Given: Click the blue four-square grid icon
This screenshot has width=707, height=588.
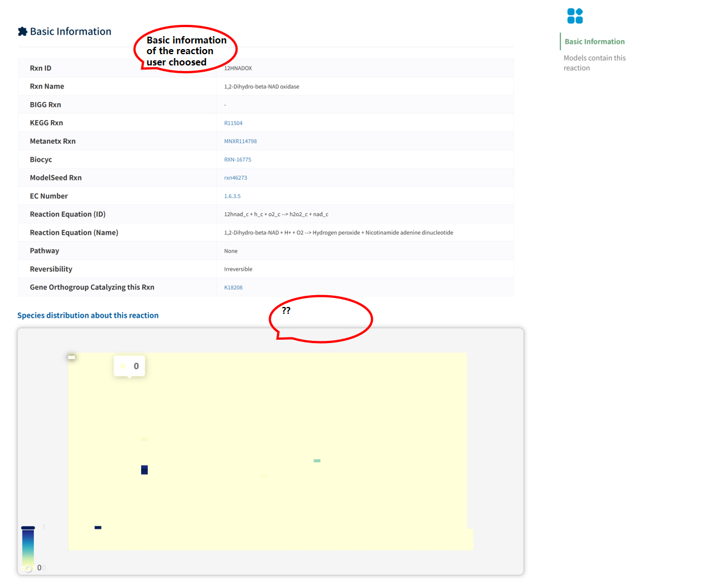Looking at the screenshot, I should pyautogui.click(x=575, y=16).
